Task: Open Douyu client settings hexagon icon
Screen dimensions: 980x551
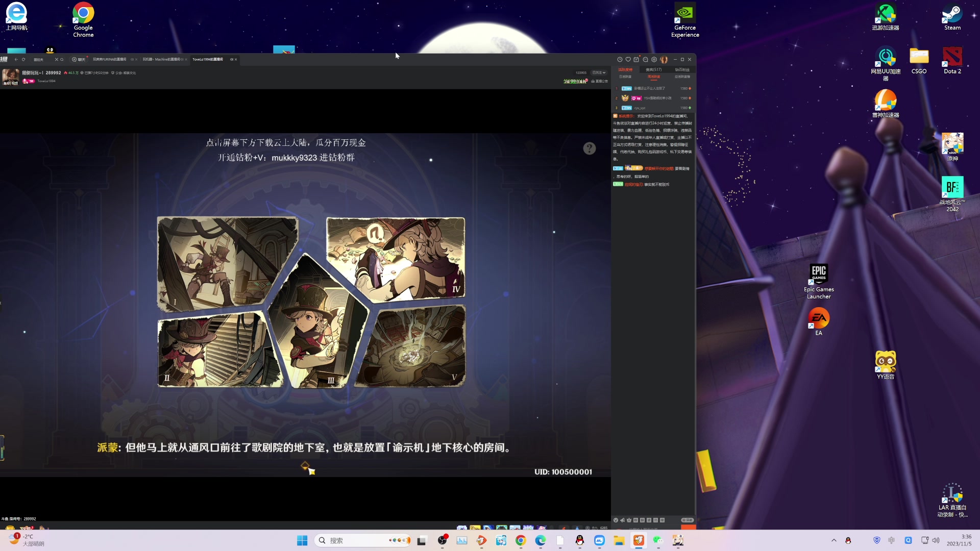Action: click(654, 59)
